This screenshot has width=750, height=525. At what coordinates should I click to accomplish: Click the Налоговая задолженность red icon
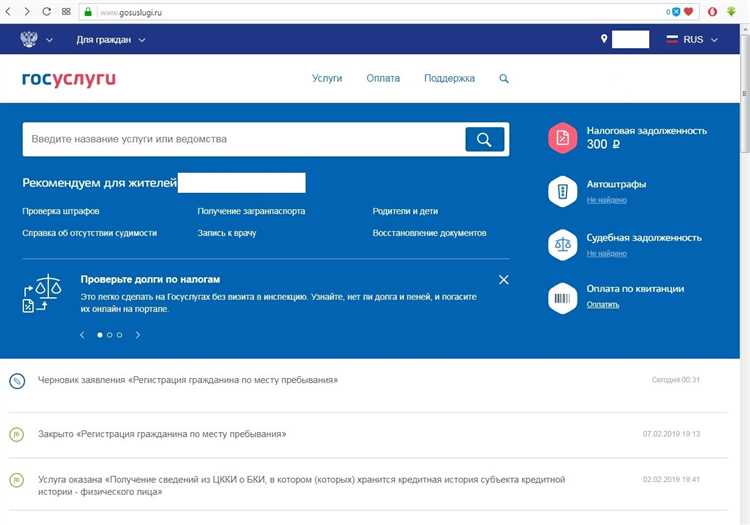pyautogui.click(x=562, y=138)
